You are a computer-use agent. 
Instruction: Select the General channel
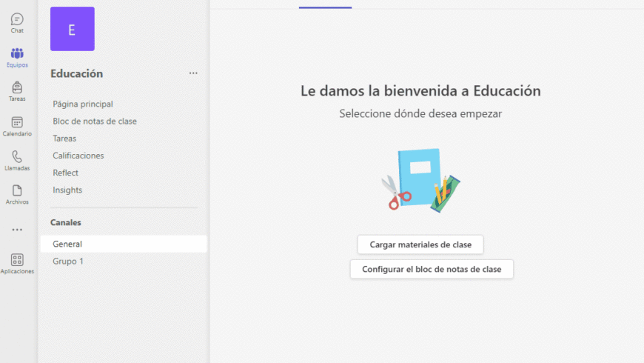[124, 244]
